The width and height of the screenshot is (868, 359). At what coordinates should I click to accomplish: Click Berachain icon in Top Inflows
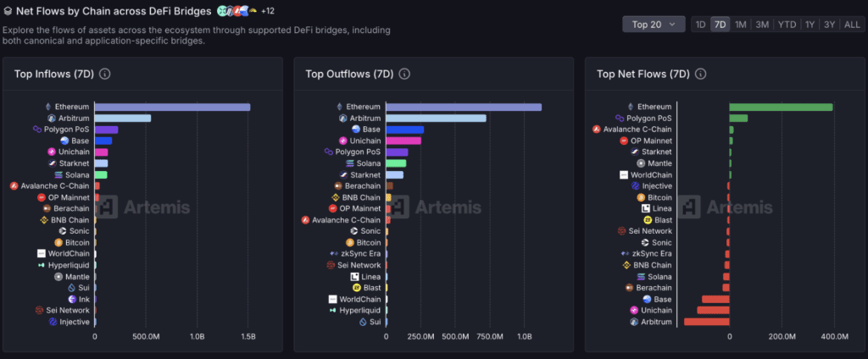(47, 208)
